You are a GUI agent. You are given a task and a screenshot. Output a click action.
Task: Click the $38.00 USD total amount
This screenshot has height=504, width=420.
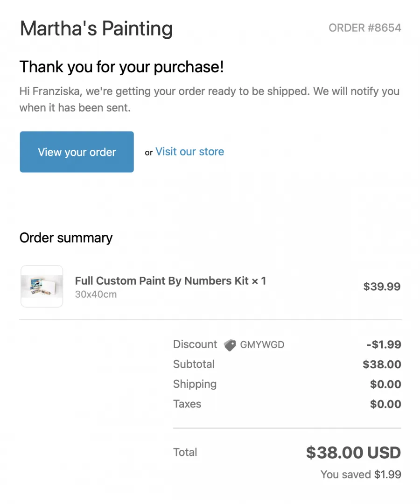pos(353,453)
